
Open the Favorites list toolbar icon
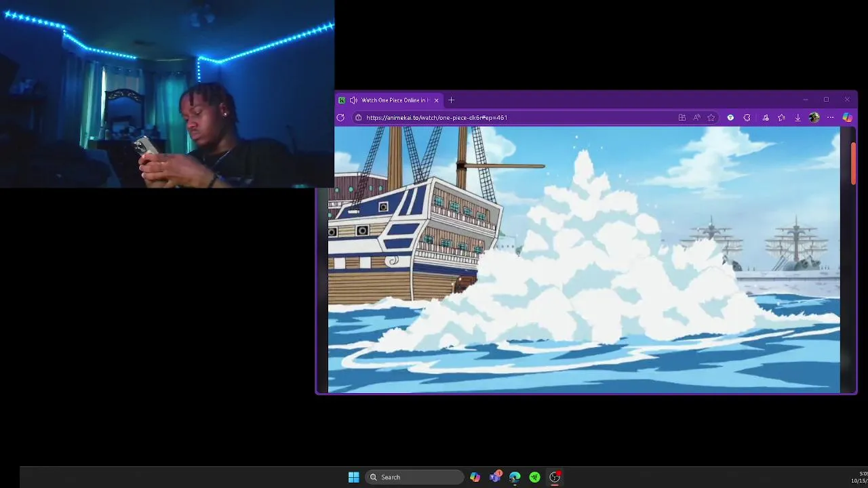point(781,117)
